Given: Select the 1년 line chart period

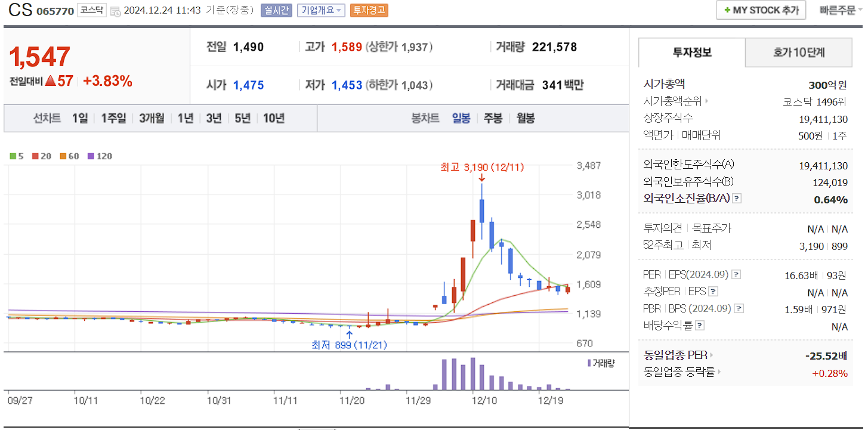Looking at the screenshot, I should pyautogui.click(x=185, y=118).
